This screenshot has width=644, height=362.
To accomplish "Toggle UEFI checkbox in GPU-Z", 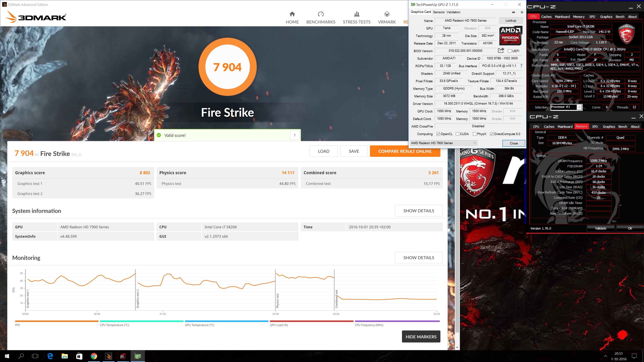I will coord(509,51).
